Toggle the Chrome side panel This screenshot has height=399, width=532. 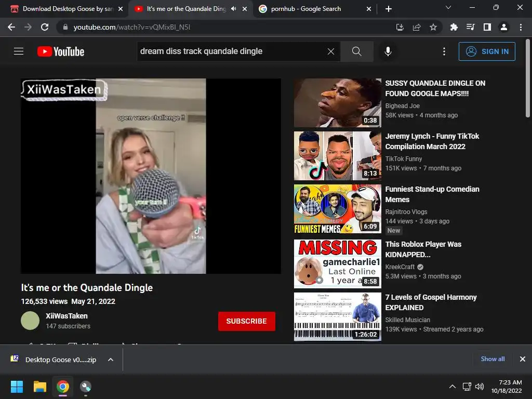click(x=487, y=27)
